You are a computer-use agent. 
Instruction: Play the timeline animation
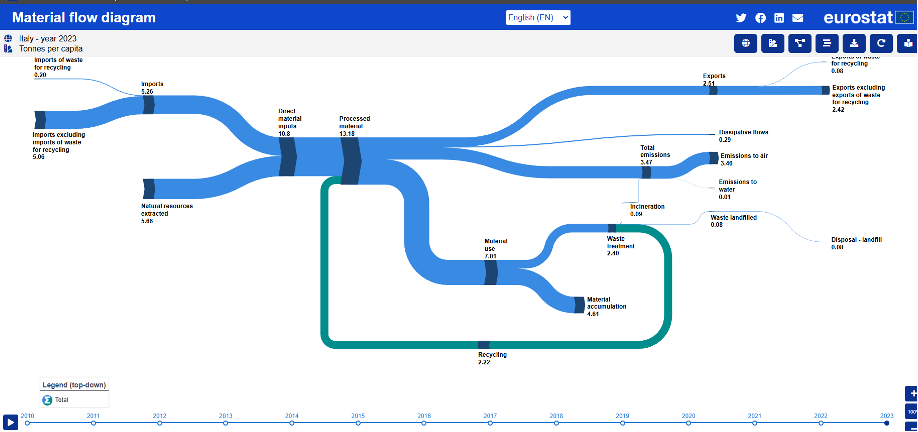9,423
